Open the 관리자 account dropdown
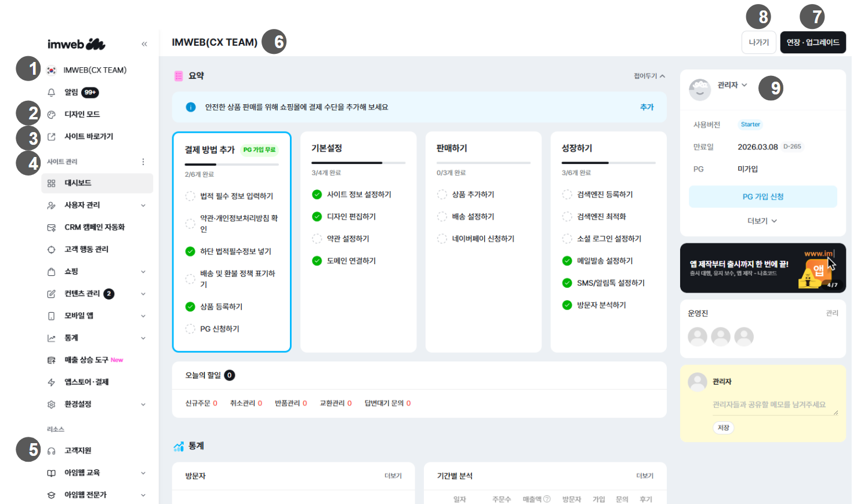The width and height of the screenshot is (868, 504). point(732,85)
